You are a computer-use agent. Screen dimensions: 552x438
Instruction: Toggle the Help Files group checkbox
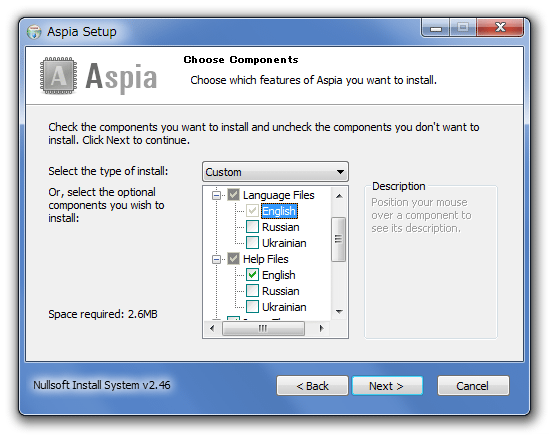coord(233,259)
